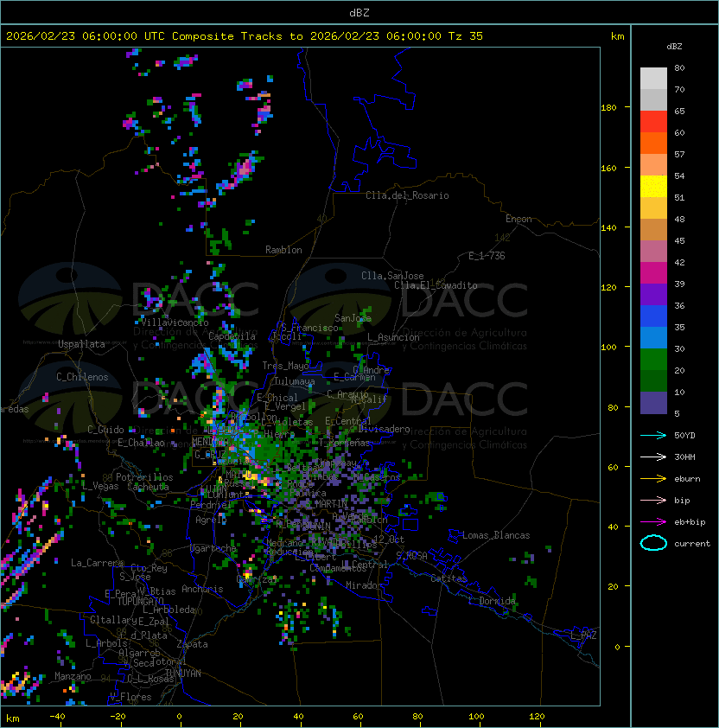Click the 'Potrerillos' place label
This screenshot has height=728, width=719.
144,477
